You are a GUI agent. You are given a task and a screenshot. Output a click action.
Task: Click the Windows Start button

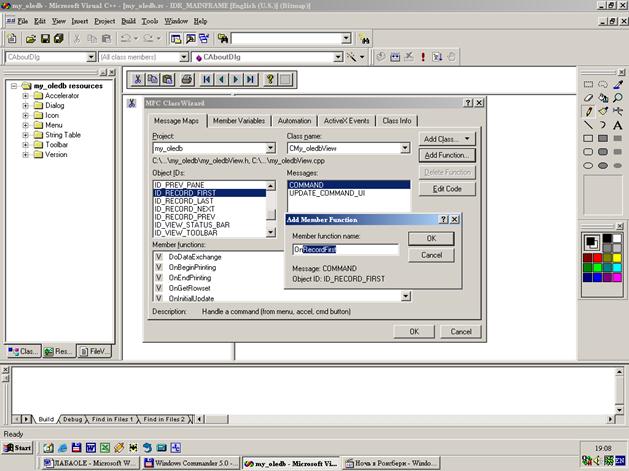coord(18,448)
